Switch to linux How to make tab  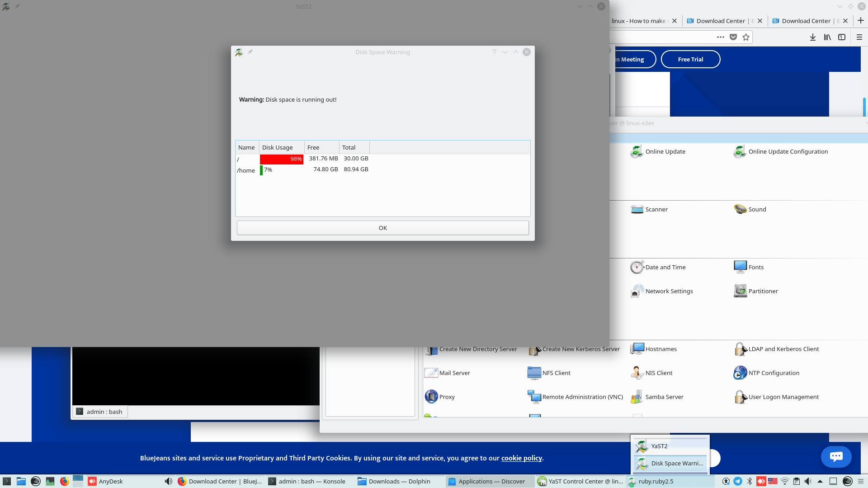coord(640,21)
